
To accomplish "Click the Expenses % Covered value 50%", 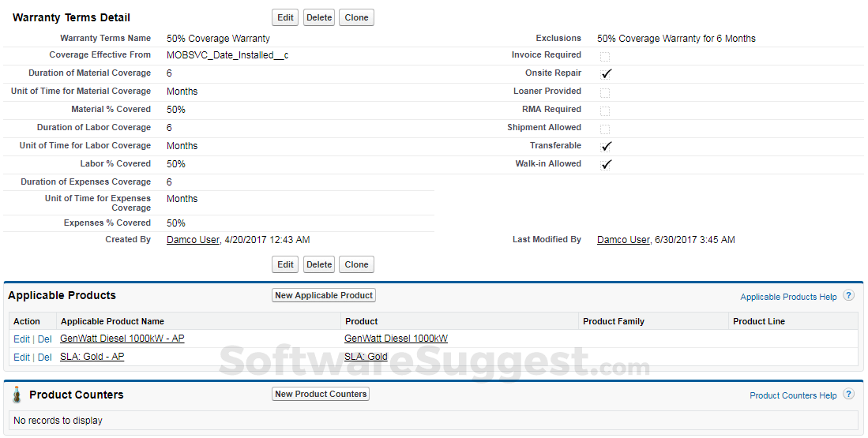I will click(x=176, y=223).
